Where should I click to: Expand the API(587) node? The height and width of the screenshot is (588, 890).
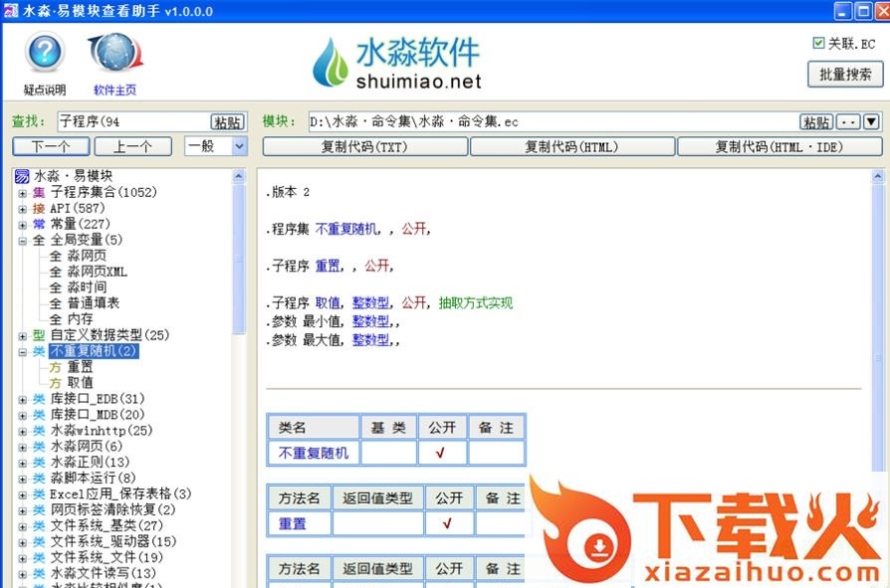click(22, 209)
